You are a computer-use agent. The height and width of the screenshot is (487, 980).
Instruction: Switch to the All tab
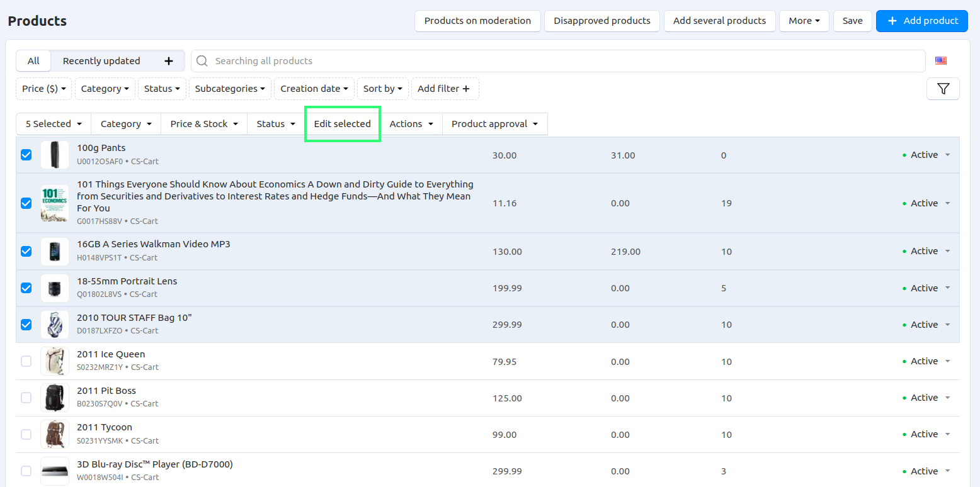(x=33, y=61)
